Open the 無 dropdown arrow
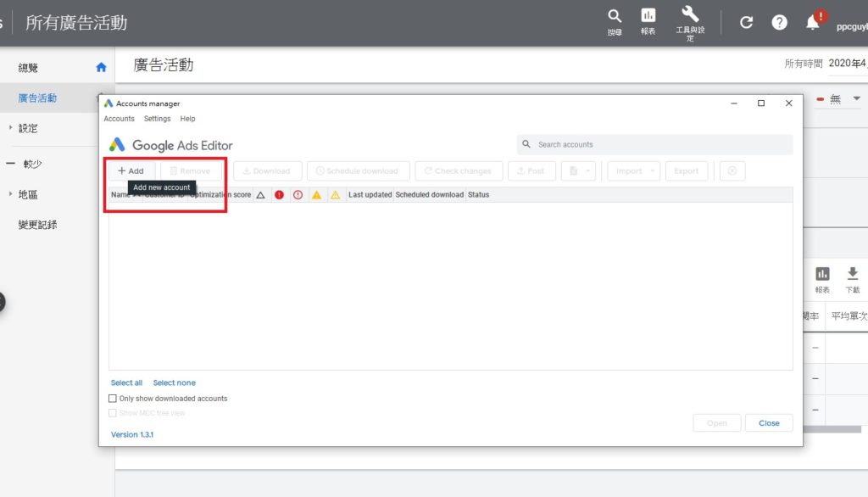 [x=856, y=99]
